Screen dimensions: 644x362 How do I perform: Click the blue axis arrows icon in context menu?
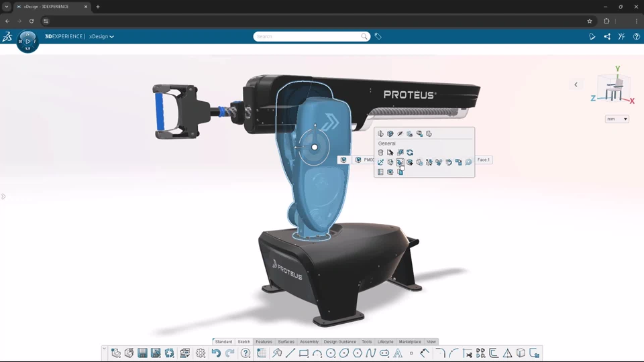pos(381,162)
